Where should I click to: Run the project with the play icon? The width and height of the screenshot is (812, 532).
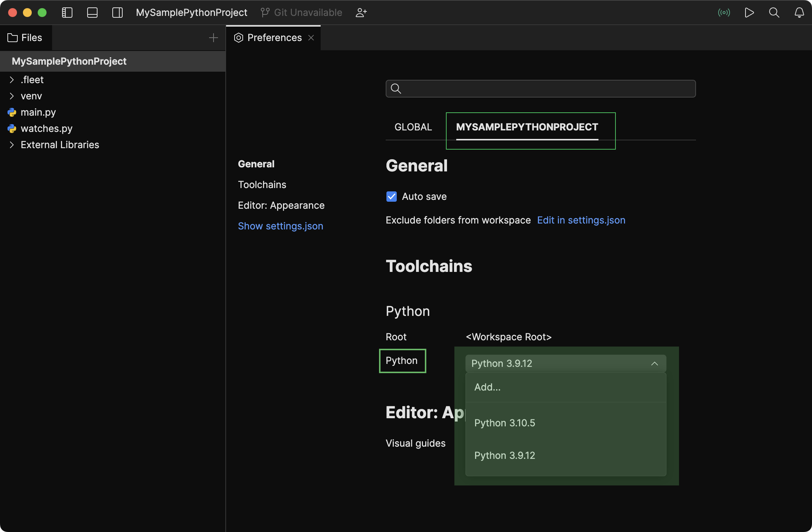pyautogui.click(x=749, y=12)
